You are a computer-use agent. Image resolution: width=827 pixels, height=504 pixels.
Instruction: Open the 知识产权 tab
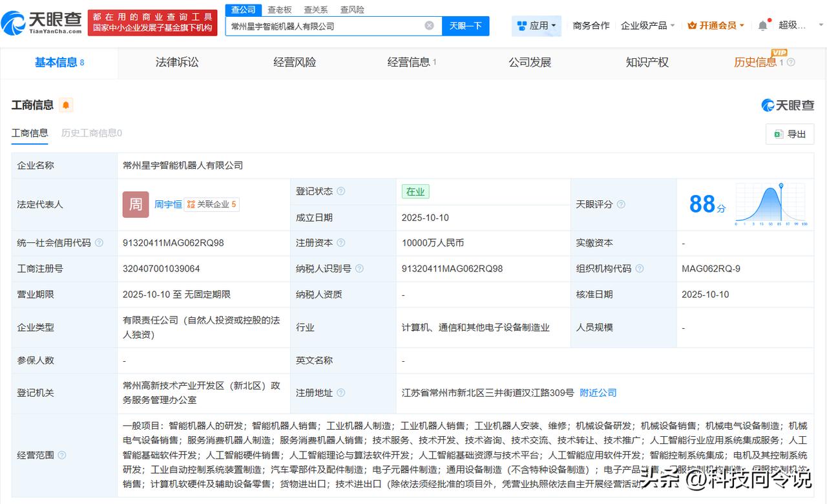(x=647, y=63)
